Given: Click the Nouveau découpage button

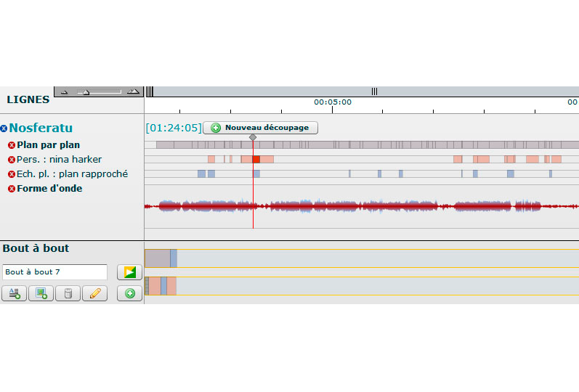Looking at the screenshot, I should click(x=260, y=128).
